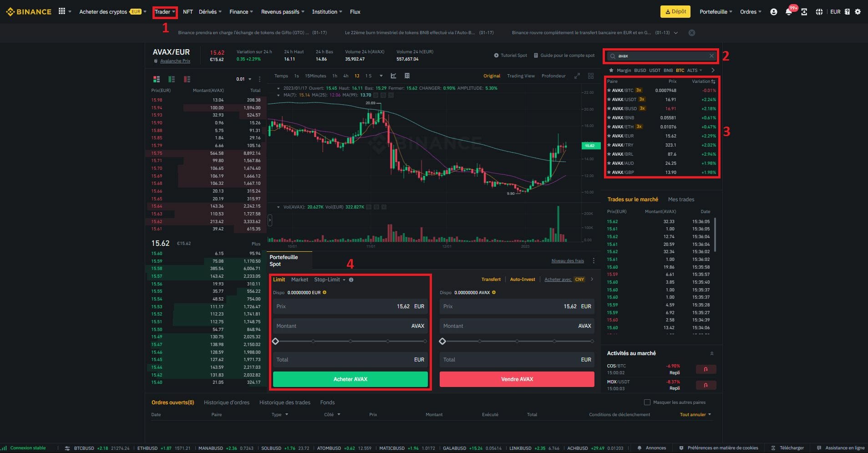Open the NFT menu item

(188, 12)
